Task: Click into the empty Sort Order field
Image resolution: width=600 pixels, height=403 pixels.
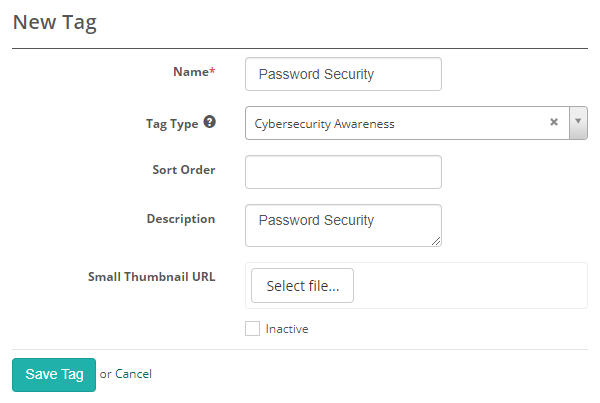Action: 343,172
